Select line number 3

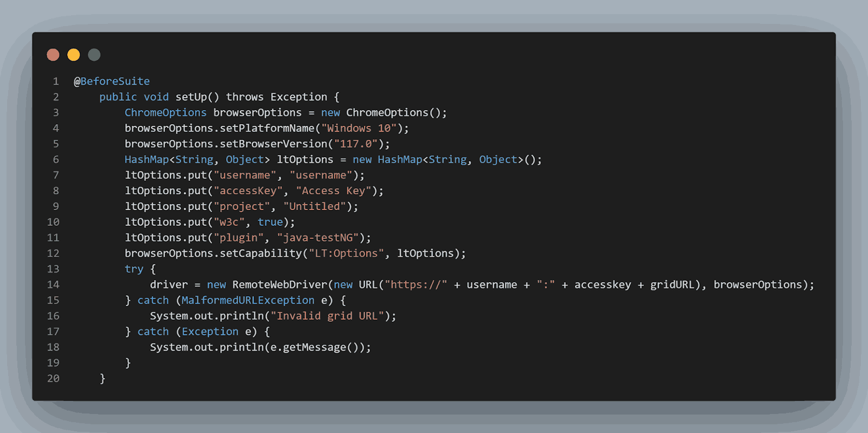[x=56, y=113]
